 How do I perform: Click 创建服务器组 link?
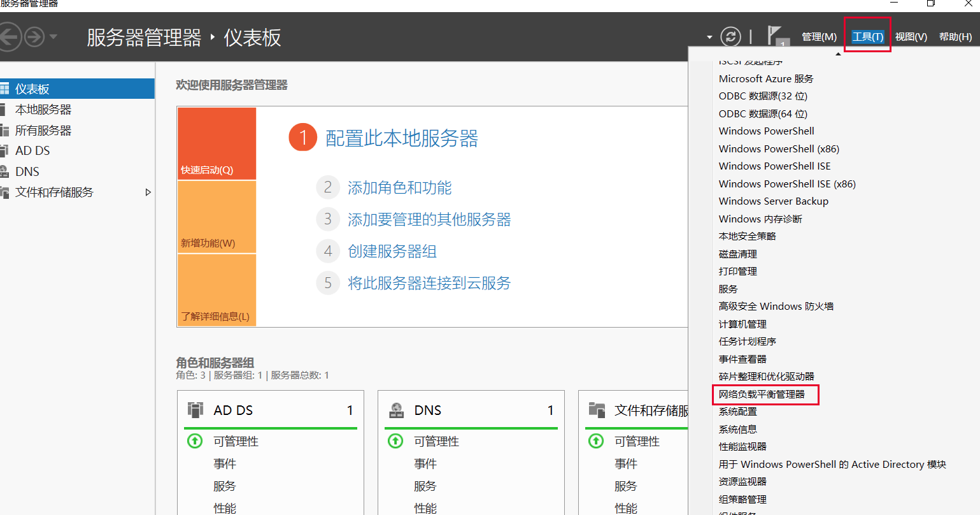tap(392, 252)
